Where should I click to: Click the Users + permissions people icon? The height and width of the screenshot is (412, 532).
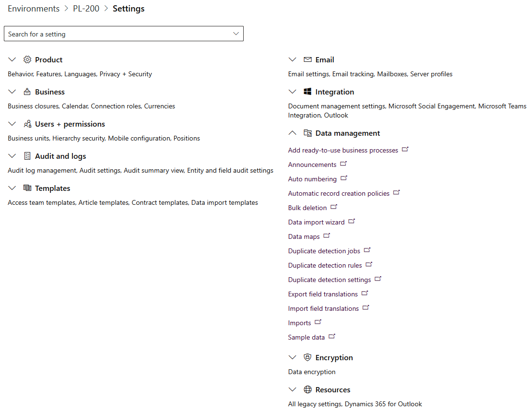point(27,124)
